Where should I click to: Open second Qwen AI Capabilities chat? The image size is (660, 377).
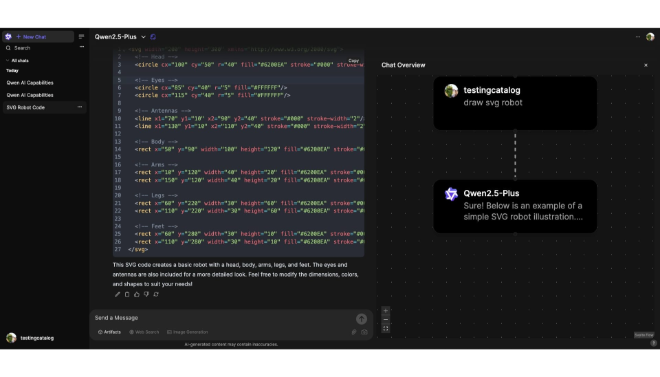pos(30,95)
